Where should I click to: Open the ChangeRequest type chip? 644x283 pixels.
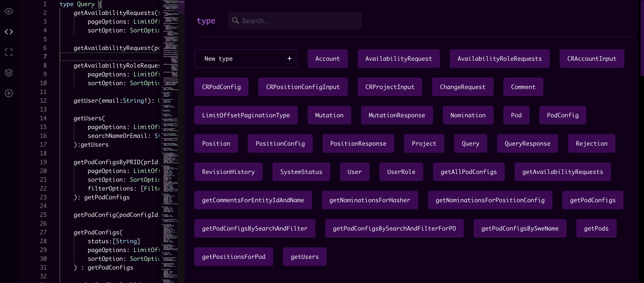[x=462, y=87]
